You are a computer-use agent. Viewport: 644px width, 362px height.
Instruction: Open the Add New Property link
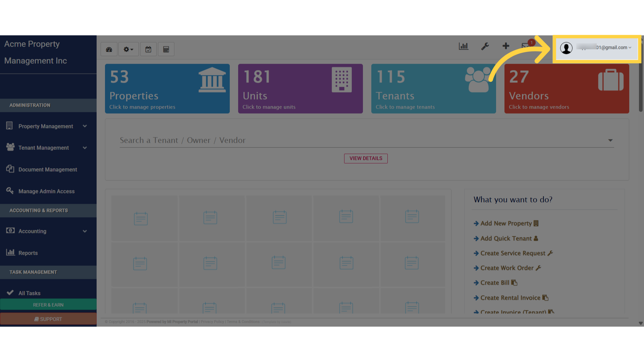506,223
